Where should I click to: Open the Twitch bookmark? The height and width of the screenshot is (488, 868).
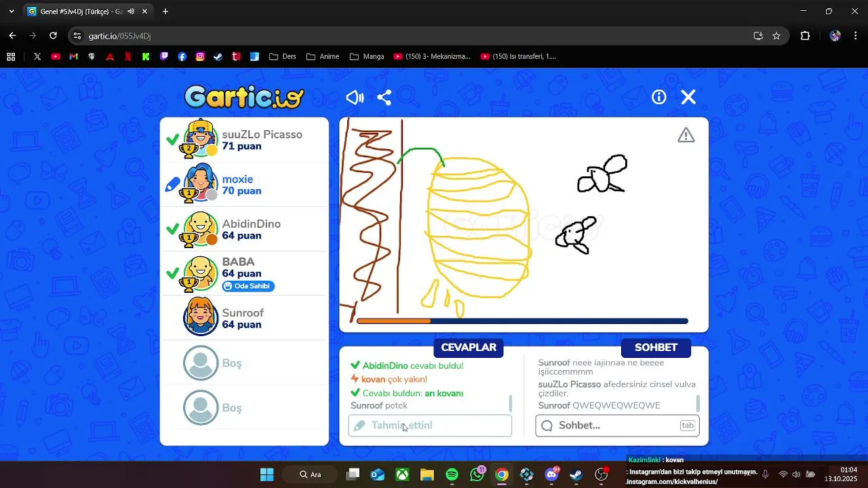click(x=164, y=57)
